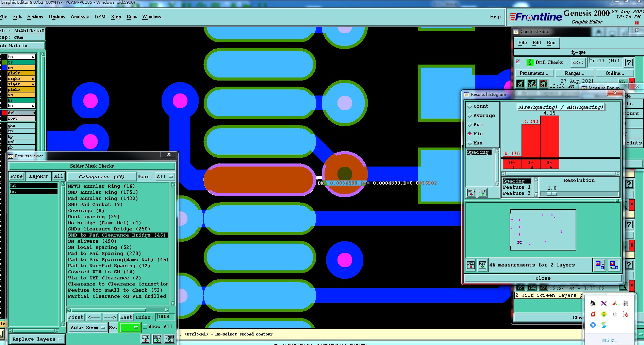Click the First navigation button

(76, 317)
